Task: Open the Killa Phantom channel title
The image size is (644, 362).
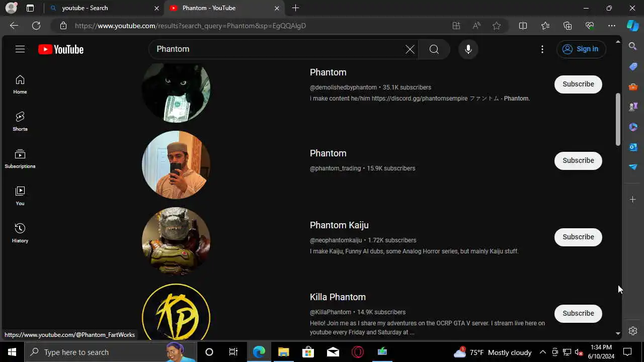Action: click(338, 297)
